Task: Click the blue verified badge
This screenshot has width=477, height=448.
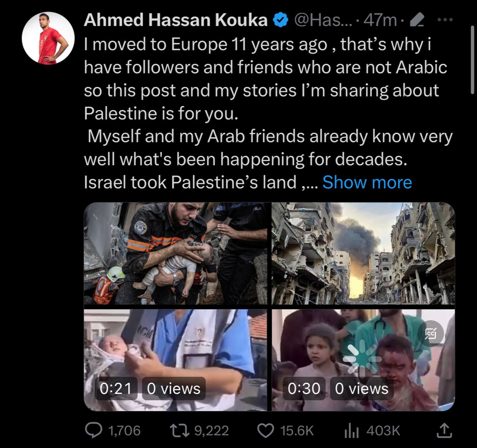Action: pyautogui.click(x=281, y=20)
